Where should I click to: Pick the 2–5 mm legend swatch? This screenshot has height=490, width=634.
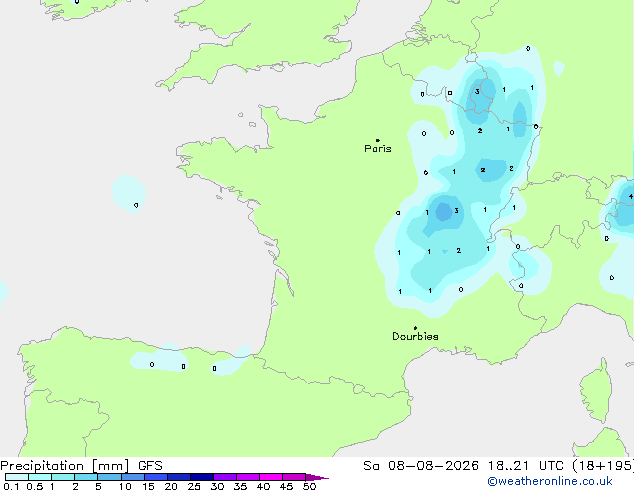86,477
